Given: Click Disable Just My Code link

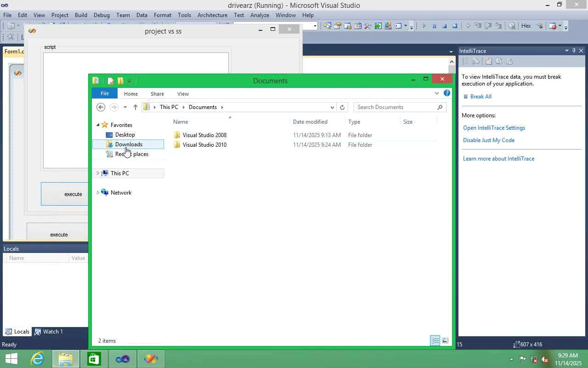Looking at the screenshot, I should pos(489,140).
